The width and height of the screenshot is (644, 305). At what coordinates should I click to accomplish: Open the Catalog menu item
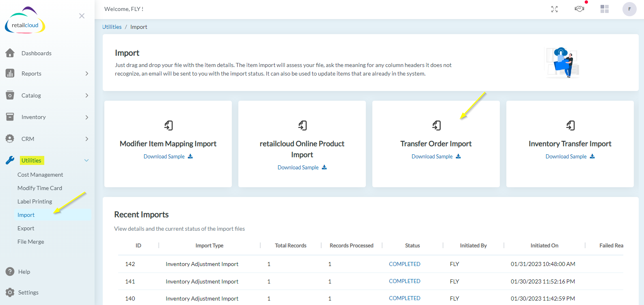31,95
